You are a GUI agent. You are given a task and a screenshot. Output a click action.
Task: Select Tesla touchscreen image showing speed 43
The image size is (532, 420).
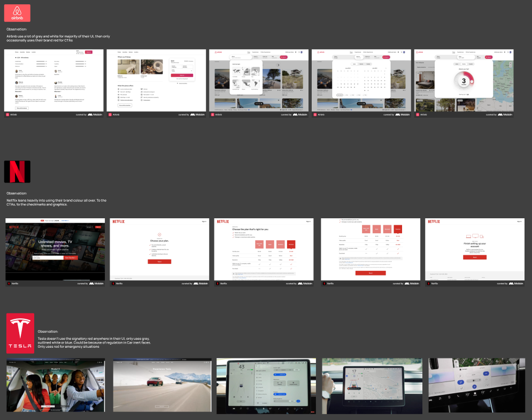[266, 386]
